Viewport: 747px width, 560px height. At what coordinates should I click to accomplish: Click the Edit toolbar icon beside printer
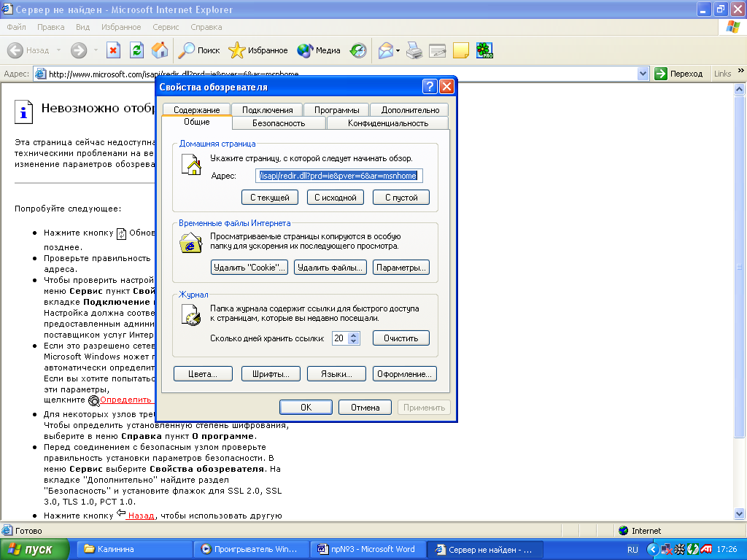(438, 50)
